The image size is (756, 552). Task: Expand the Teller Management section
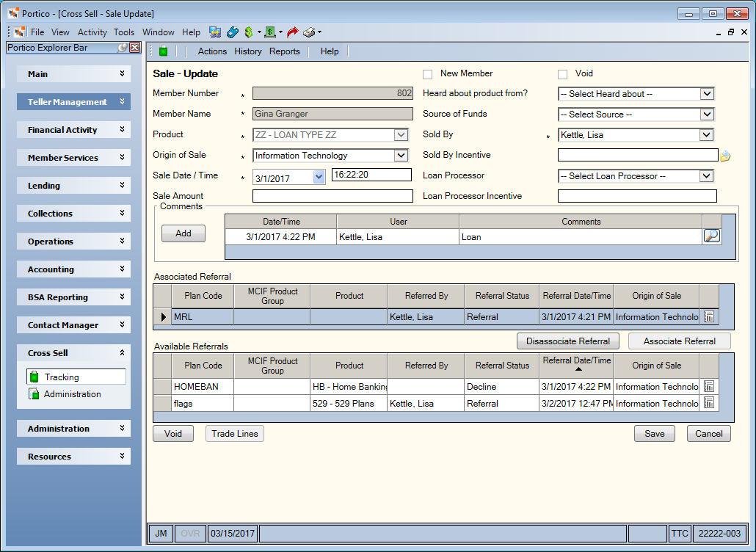click(122, 101)
